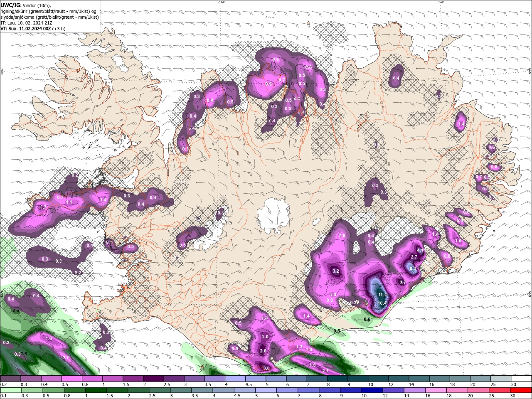Viewport: 532px width, 399px height.
Task: Click the "11.1" precipitation value on the map
Action: point(382,295)
